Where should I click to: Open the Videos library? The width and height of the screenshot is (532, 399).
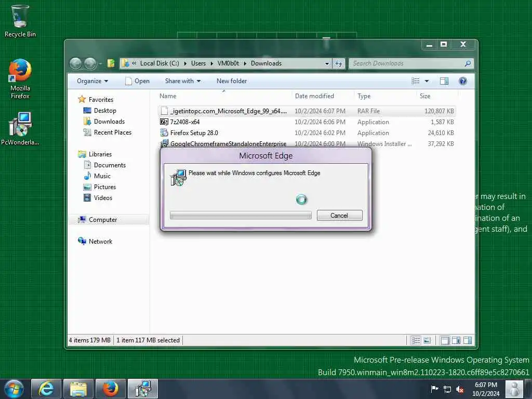pos(98,197)
